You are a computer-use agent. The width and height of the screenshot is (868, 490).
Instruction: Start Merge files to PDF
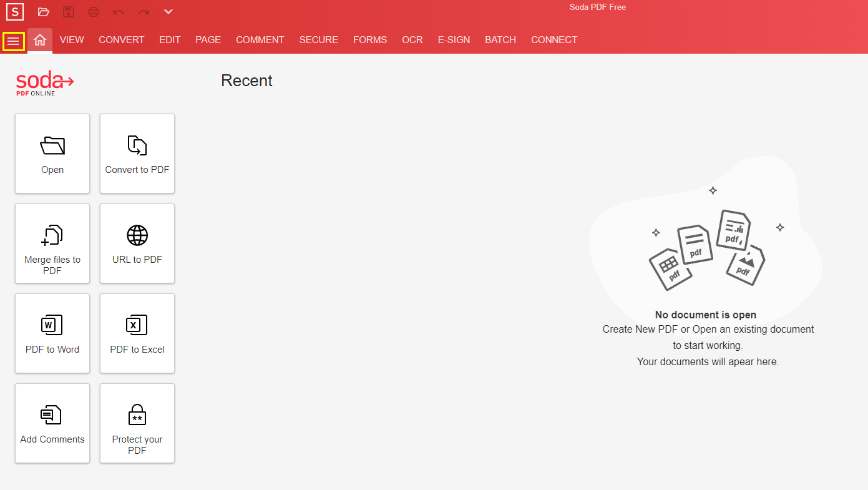click(52, 243)
